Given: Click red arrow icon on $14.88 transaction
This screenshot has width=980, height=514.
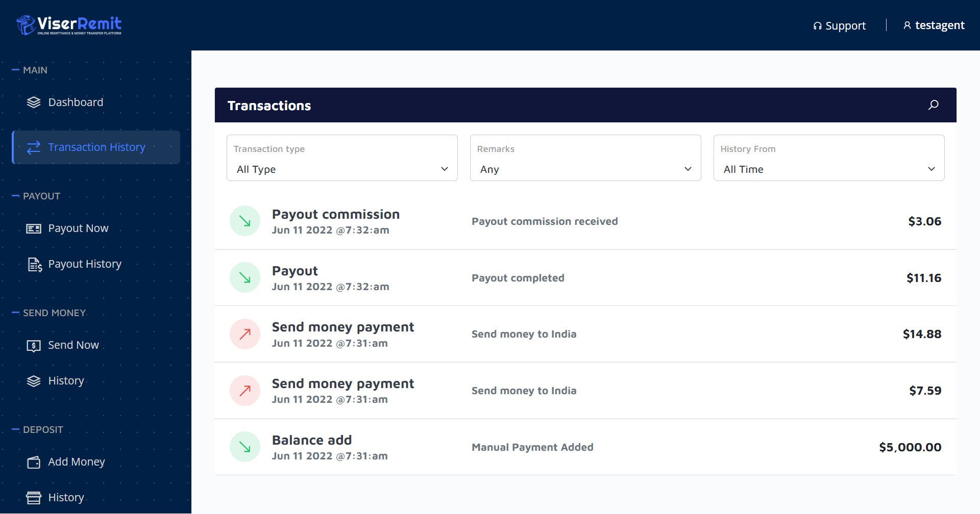Looking at the screenshot, I should (245, 335).
